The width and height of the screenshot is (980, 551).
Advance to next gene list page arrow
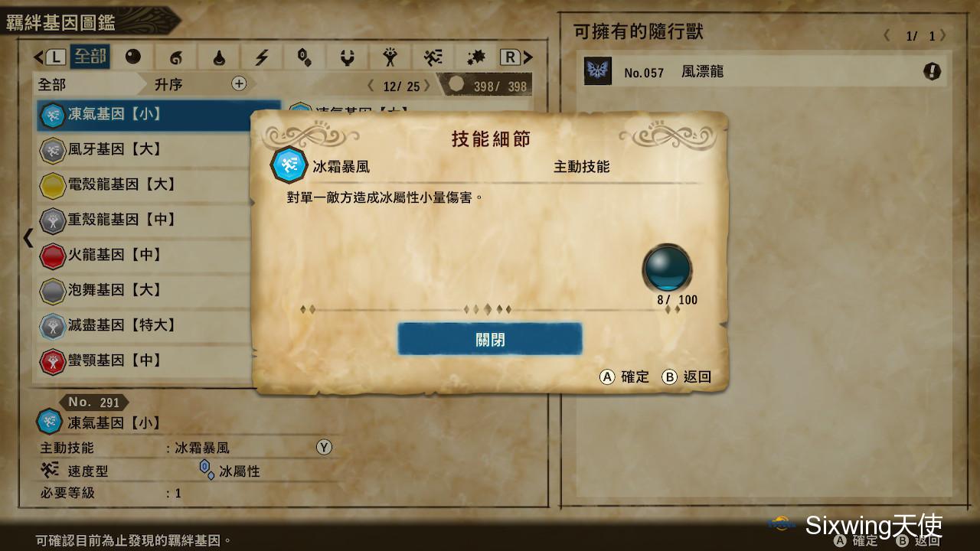(x=426, y=86)
